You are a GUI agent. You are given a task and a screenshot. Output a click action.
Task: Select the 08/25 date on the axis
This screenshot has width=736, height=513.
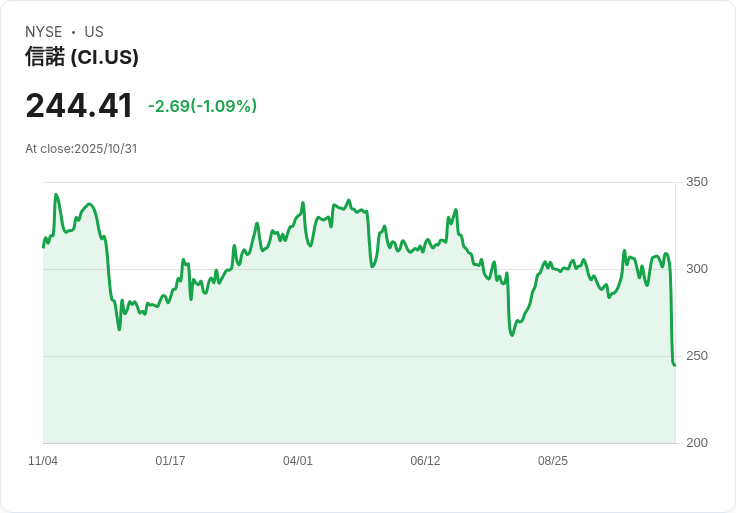coord(553,461)
